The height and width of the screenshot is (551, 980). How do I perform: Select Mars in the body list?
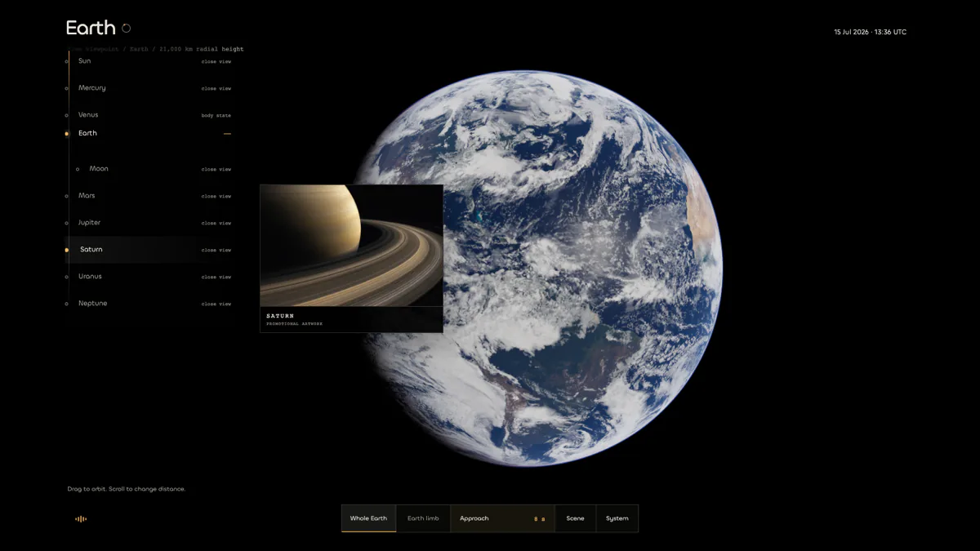[x=87, y=196]
